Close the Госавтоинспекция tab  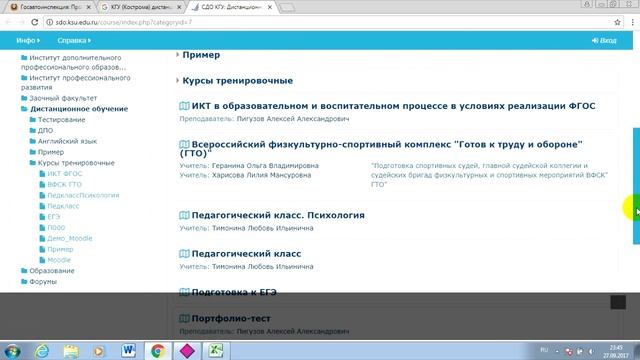coord(89,7)
